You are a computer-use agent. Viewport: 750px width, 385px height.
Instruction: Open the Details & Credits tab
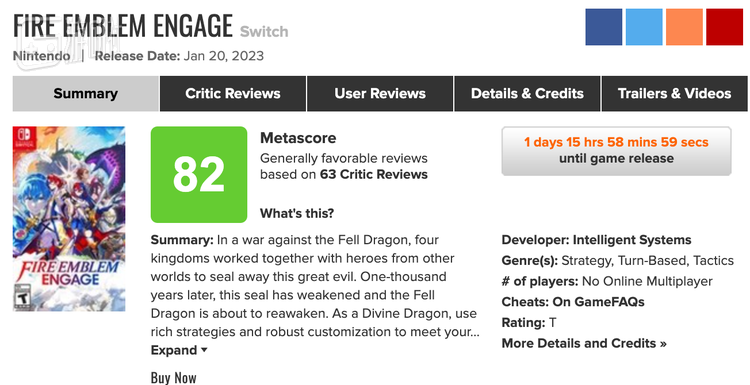tap(528, 93)
